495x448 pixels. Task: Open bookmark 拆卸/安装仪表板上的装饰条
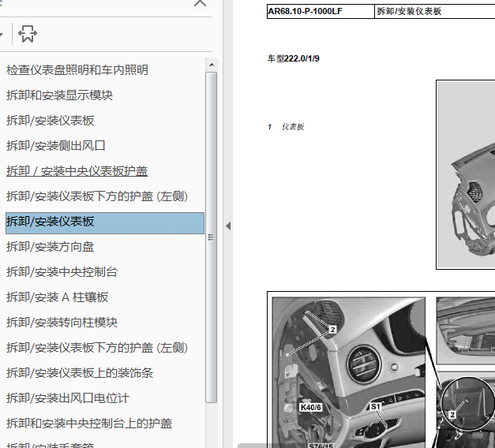pyautogui.click(x=80, y=372)
